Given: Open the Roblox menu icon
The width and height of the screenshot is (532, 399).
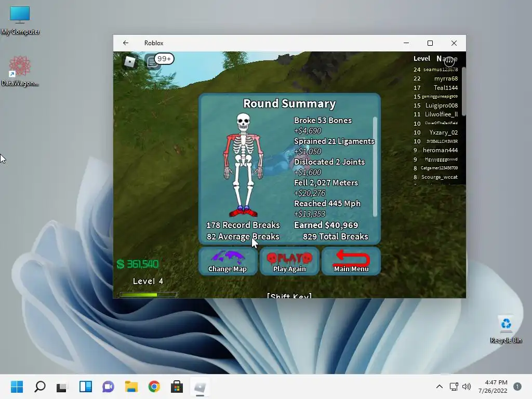Looking at the screenshot, I should (x=129, y=62).
